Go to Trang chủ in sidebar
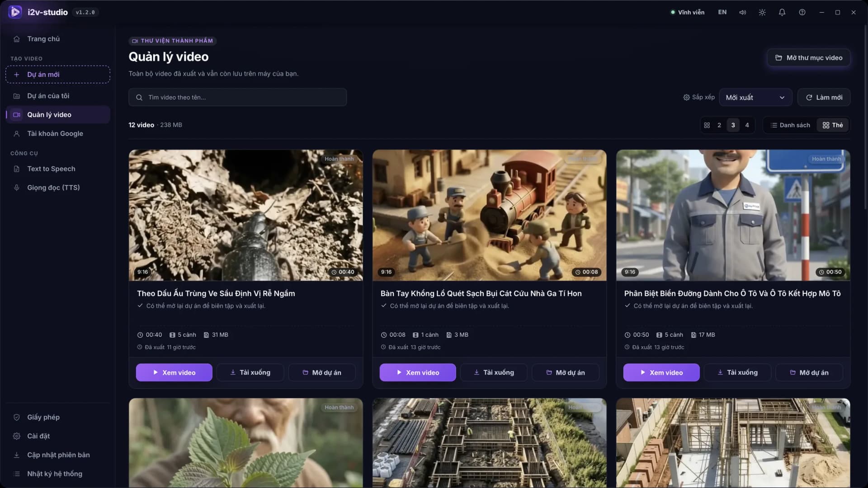 [58, 39]
